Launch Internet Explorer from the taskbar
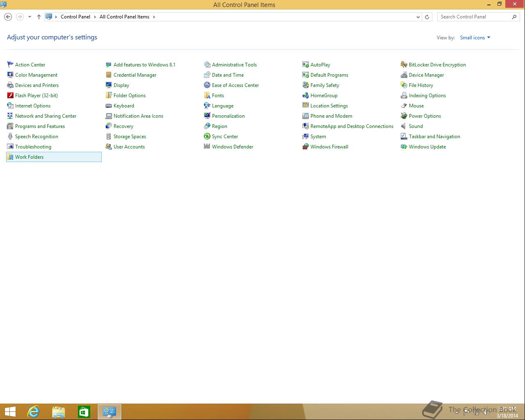Viewport: 525px width, 420px height. pyautogui.click(x=33, y=411)
